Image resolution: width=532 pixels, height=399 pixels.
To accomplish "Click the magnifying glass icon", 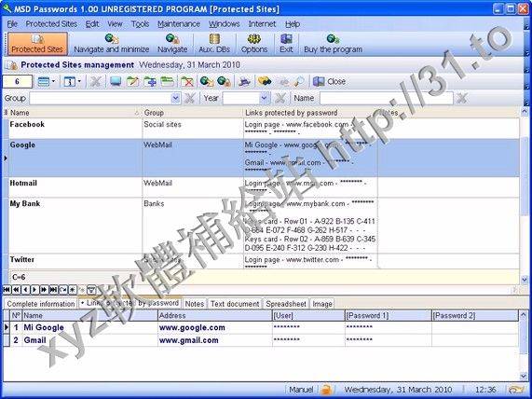I will [299, 81].
